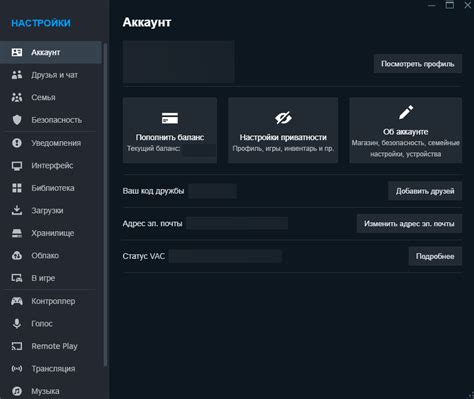The width and height of the screenshot is (474, 399).
Task: Maximize the settings window
Action: coord(450,5)
